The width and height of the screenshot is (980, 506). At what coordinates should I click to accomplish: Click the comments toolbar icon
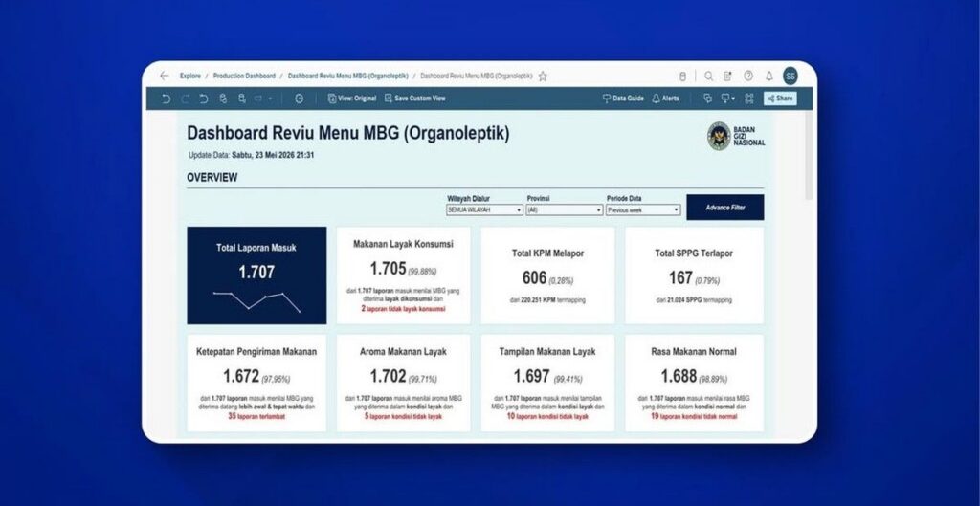tap(707, 99)
